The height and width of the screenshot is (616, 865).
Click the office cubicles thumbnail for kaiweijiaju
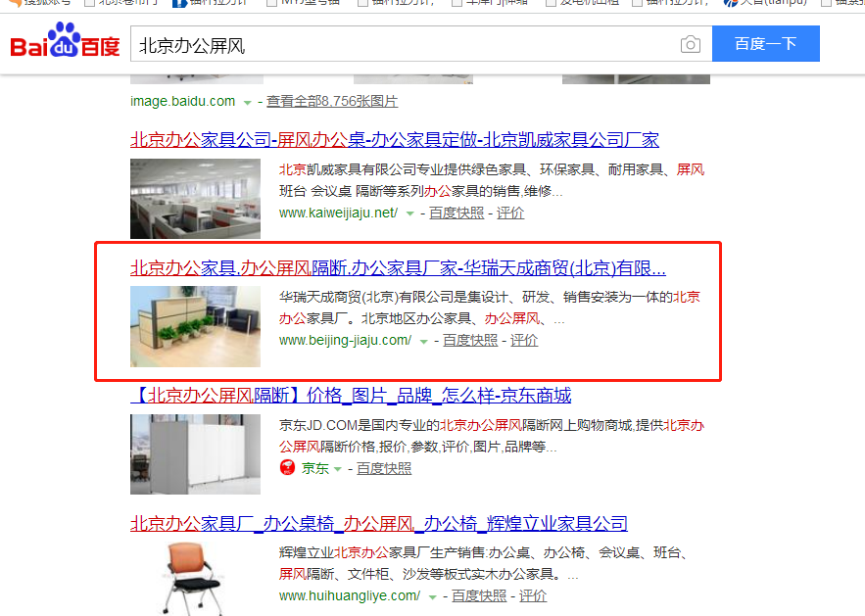pyautogui.click(x=195, y=199)
